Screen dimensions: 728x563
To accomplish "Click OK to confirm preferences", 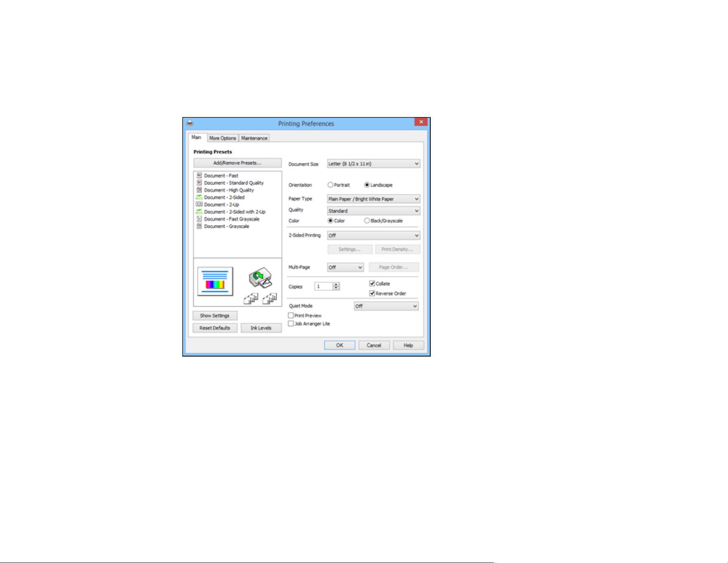I will point(339,345).
